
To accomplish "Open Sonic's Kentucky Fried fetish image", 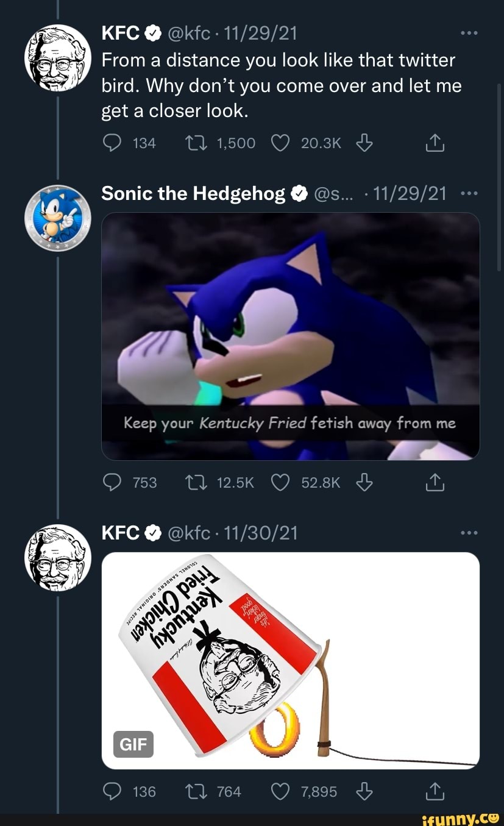I will [290, 335].
